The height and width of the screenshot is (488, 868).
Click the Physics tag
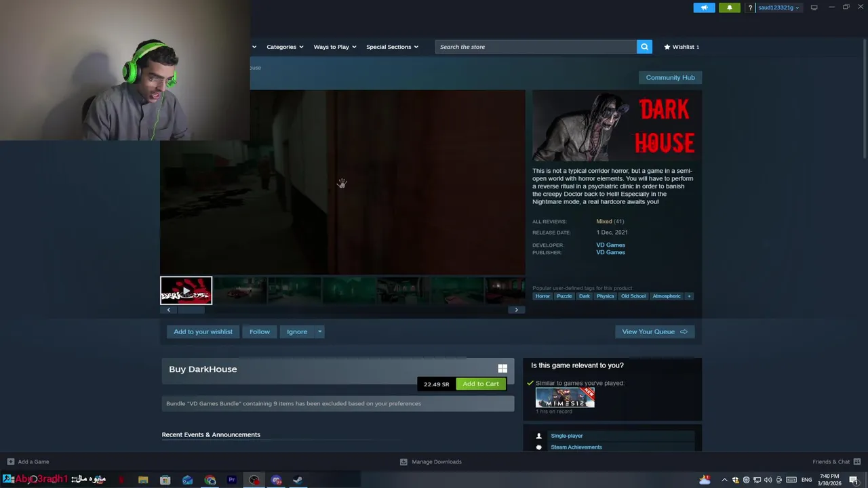606,296
